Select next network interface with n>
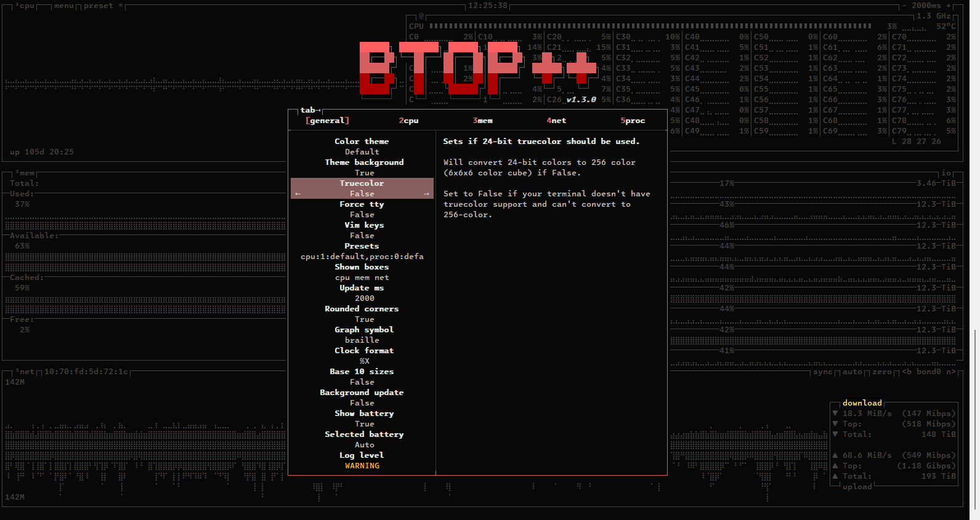 coord(950,372)
